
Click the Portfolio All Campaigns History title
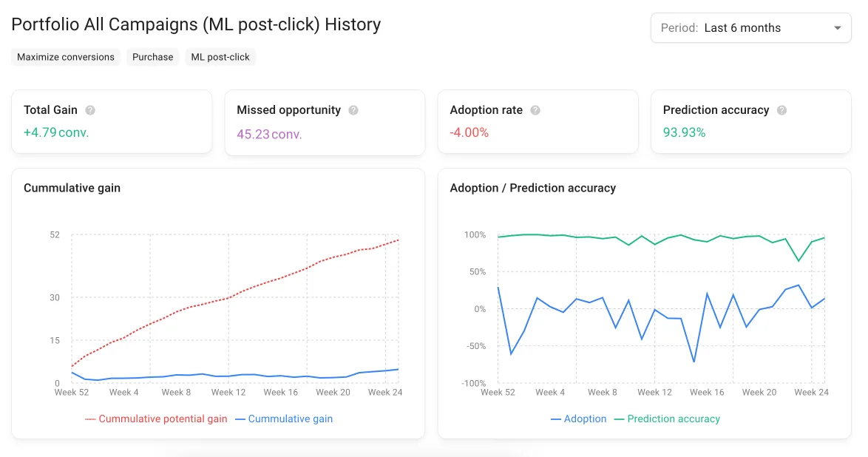tap(196, 24)
